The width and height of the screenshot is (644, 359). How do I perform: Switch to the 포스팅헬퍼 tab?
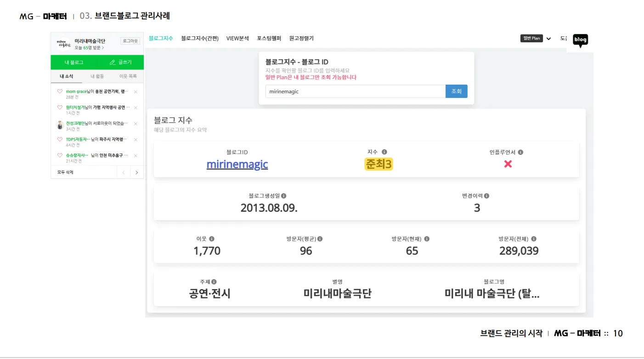tap(269, 38)
